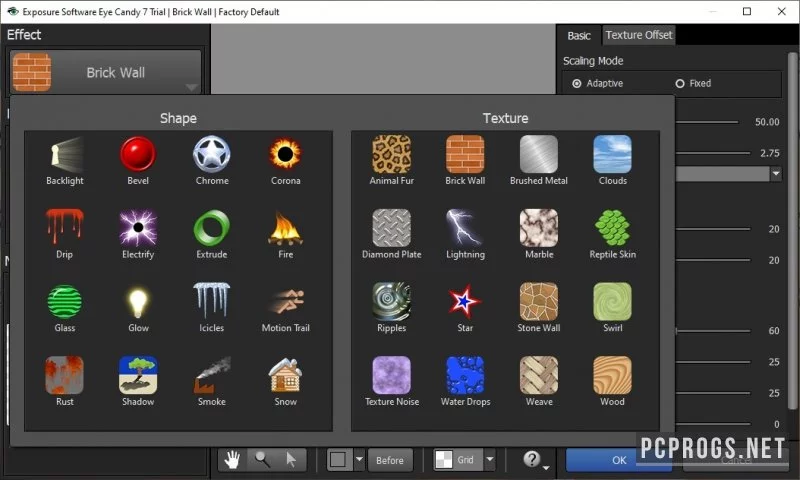The height and width of the screenshot is (480, 800).
Task: Open the dropdown below the 2.75 slider
Action: tap(776, 174)
